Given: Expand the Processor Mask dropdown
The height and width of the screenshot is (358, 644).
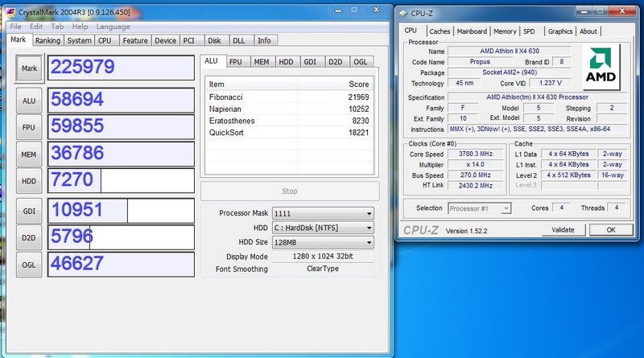Looking at the screenshot, I should tap(369, 213).
